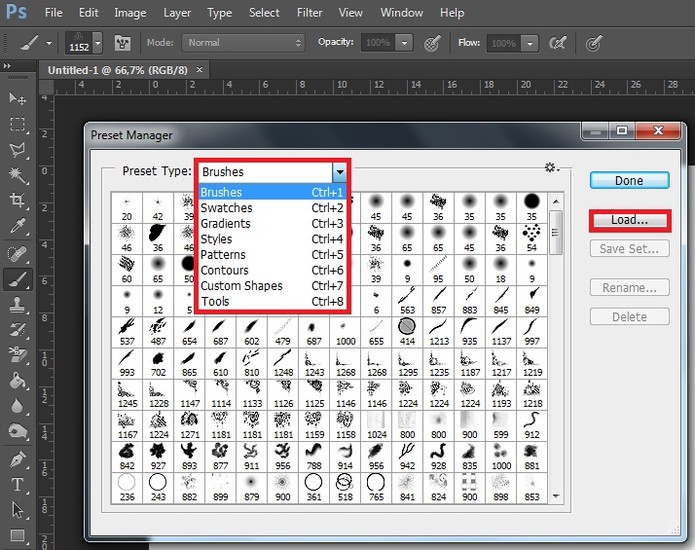Open the Preset Manager gear flyout menu

(550, 168)
